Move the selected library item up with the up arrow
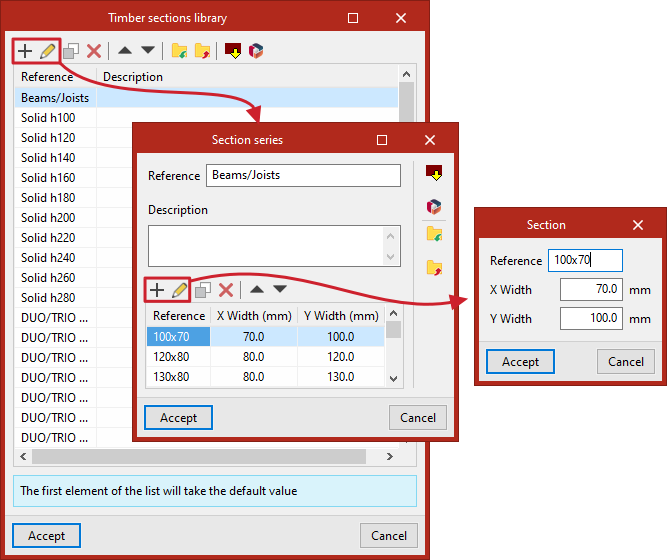The width and height of the screenshot is (667, 560). pos(125,51)
